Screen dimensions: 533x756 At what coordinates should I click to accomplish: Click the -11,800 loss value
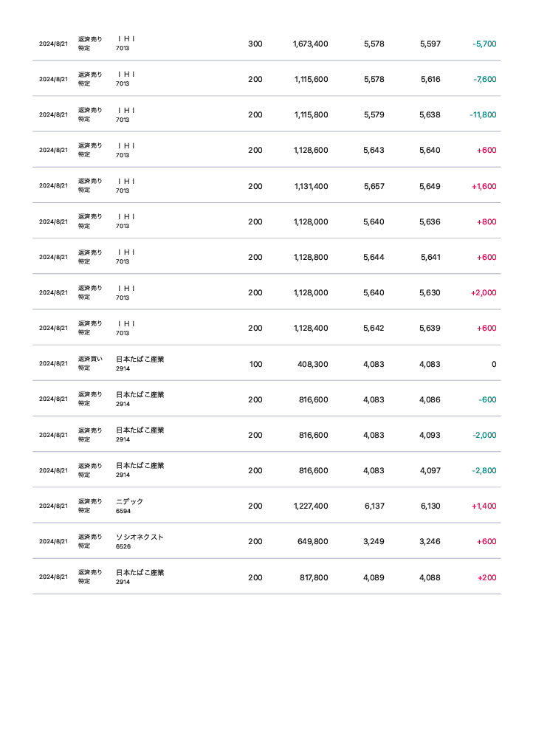click(x=483, y=114)
